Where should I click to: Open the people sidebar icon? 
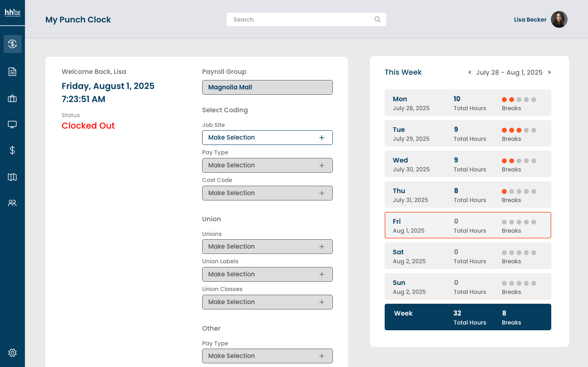point(12,203)
